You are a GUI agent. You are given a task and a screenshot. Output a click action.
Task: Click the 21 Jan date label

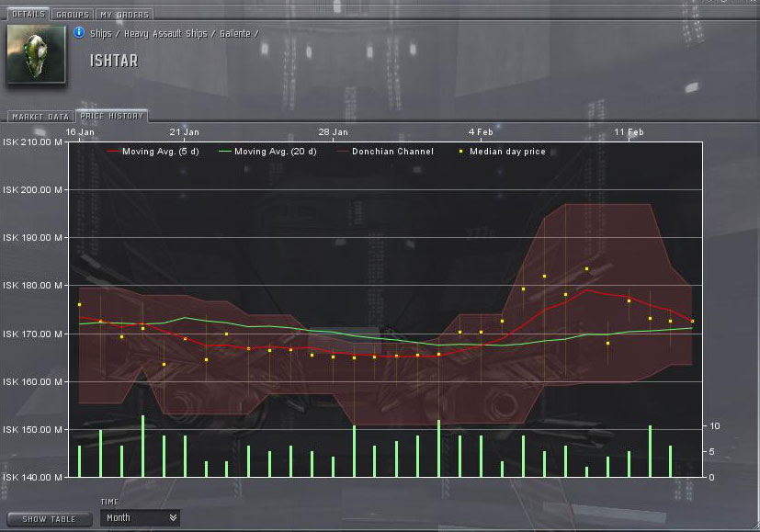coord(184,131)
